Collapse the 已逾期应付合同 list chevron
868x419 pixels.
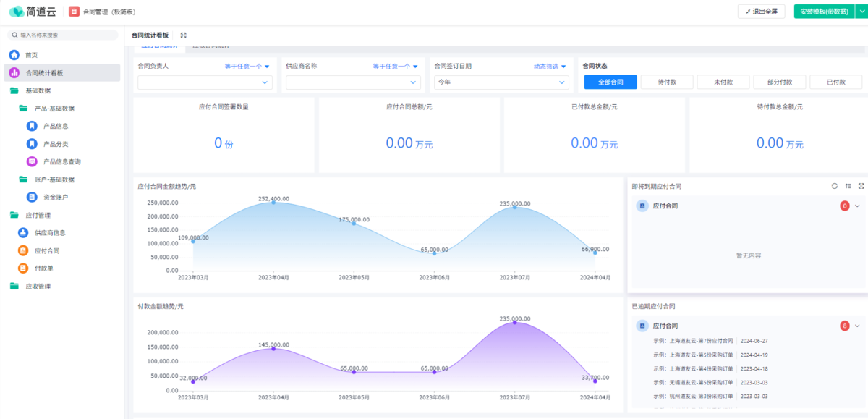[x=857, y=326]
